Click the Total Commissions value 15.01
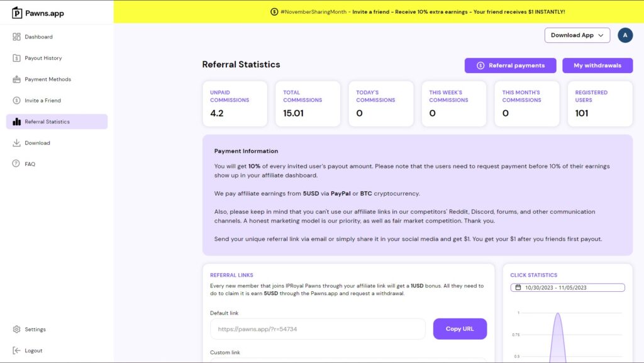The height and width of the screenshot is (363, 644). click(x=293, y=113)
